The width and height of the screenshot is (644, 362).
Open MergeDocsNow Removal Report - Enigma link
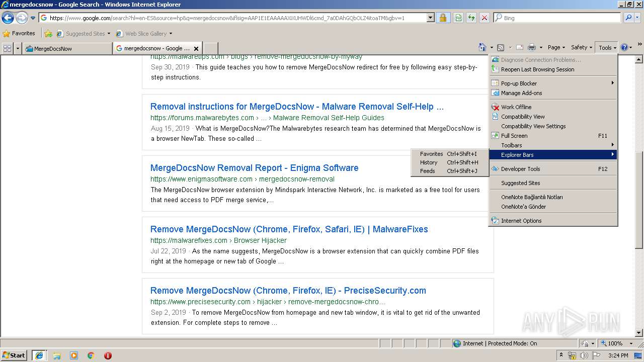pos(255,168)
